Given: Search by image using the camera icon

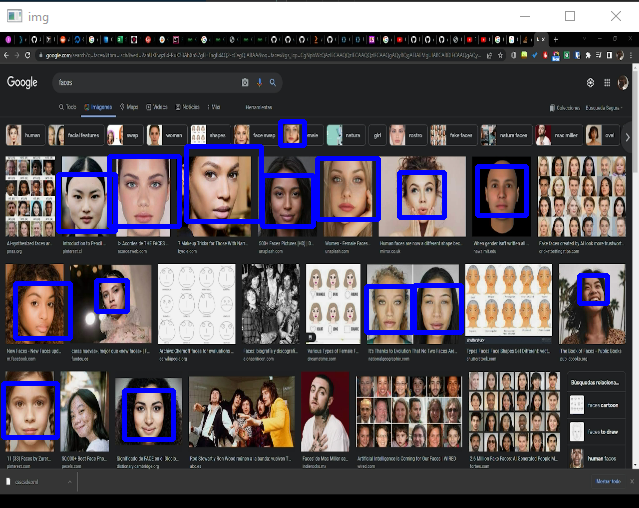Looking at the screenshot, I should (245, 83).
